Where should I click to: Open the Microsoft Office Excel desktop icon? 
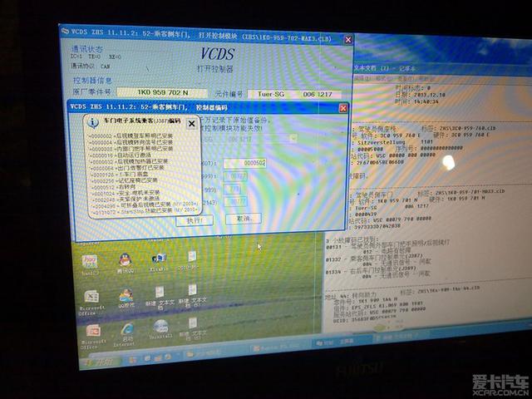pyautogui.click(x=91, y=298)
